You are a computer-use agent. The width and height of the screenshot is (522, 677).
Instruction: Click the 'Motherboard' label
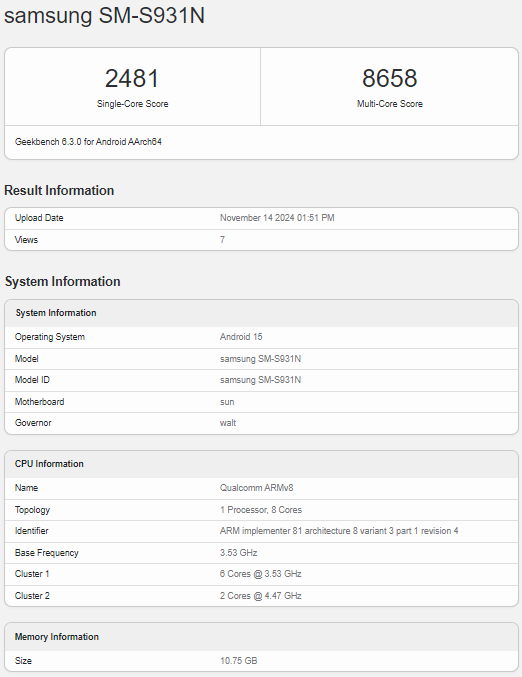click(x=39, y=402)
